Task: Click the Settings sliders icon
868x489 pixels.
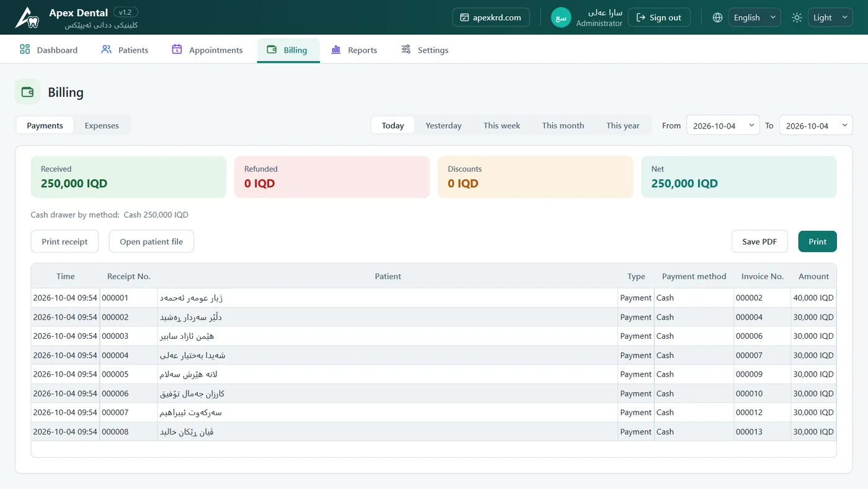Action: pyautogui.click(x=406, y=50)
